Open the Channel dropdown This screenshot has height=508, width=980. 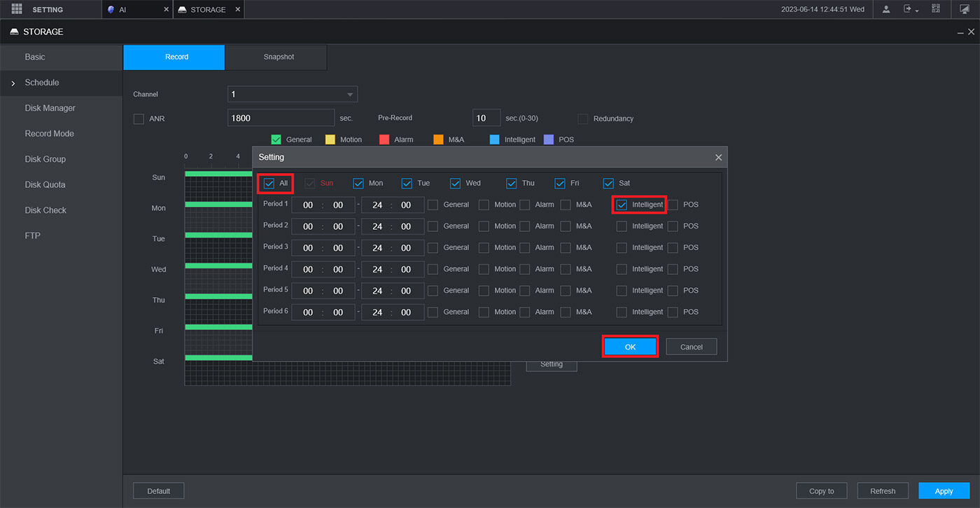tap(292, 94)
